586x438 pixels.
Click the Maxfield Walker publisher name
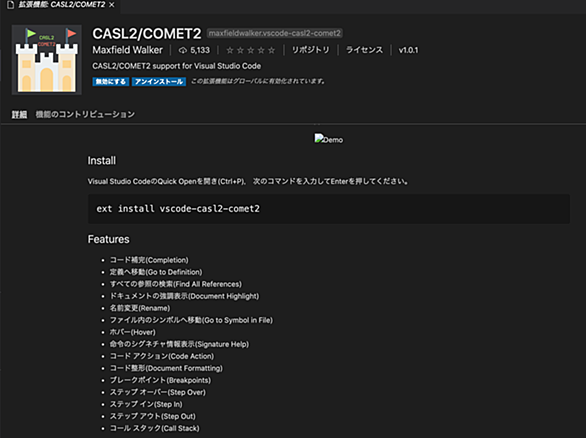tap(127, 50)
